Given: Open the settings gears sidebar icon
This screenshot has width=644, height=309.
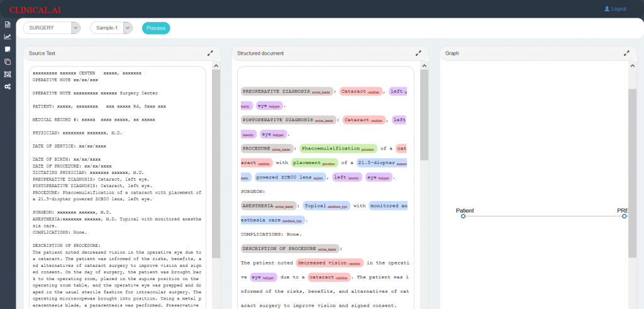Looking at the screenshot, I should click(8, 87).
